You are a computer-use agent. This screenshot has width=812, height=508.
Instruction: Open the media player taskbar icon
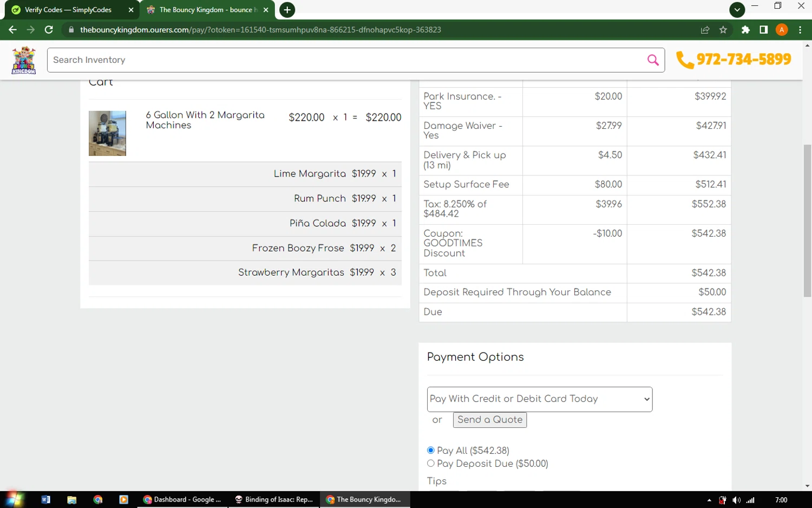pos(123,499)
